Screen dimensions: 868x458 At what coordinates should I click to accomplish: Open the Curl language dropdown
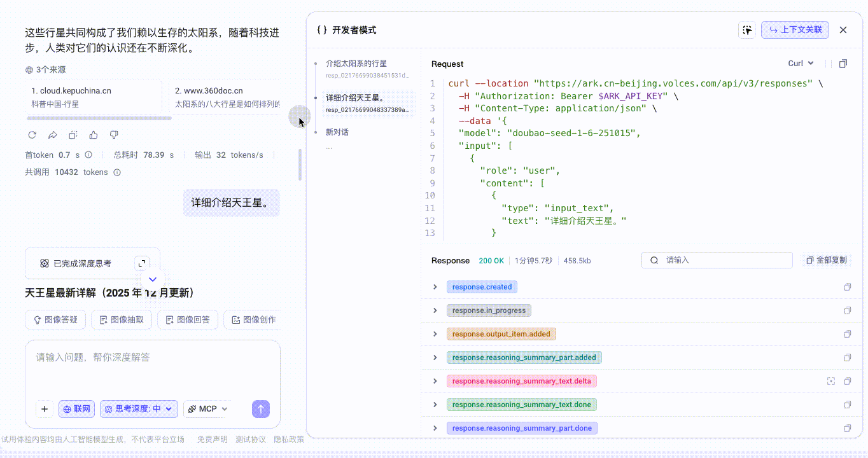click(801, 64)
